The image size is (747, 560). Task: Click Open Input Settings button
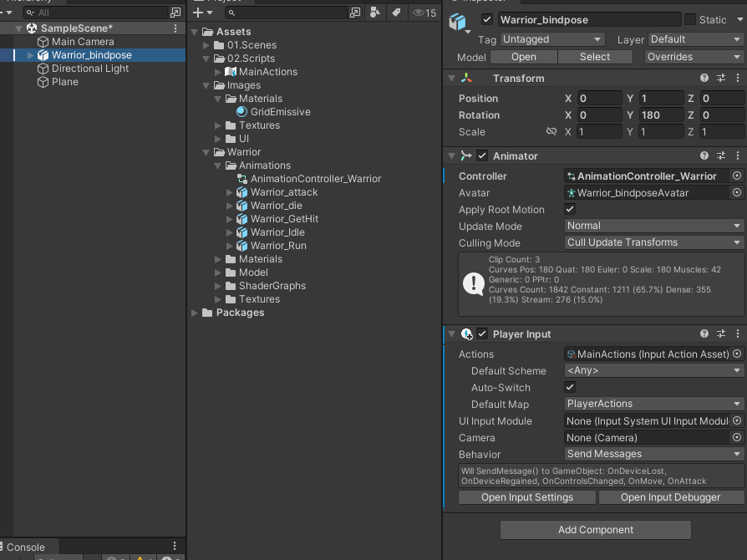[x=527, y=497]
